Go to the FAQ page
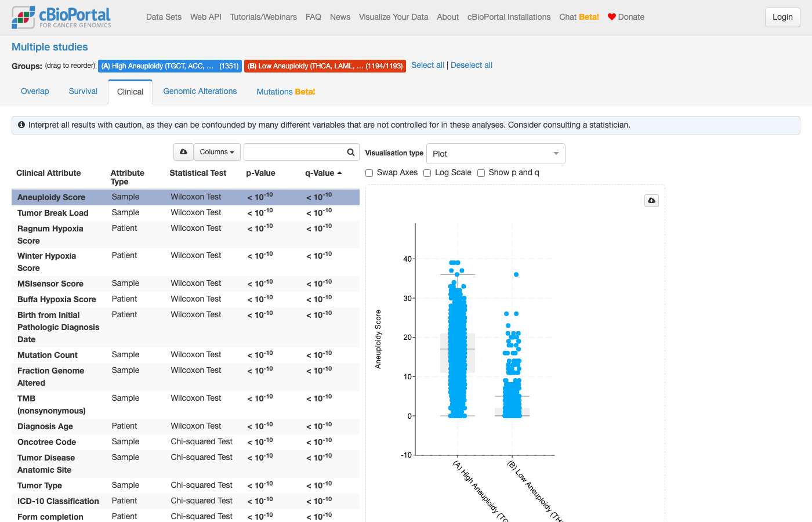 (313, 17)
